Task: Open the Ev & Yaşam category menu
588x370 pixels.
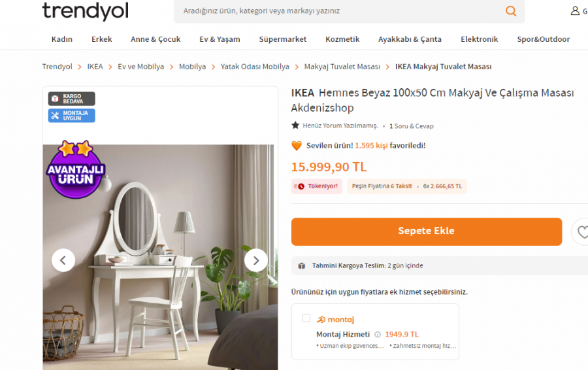Action: 220,39
